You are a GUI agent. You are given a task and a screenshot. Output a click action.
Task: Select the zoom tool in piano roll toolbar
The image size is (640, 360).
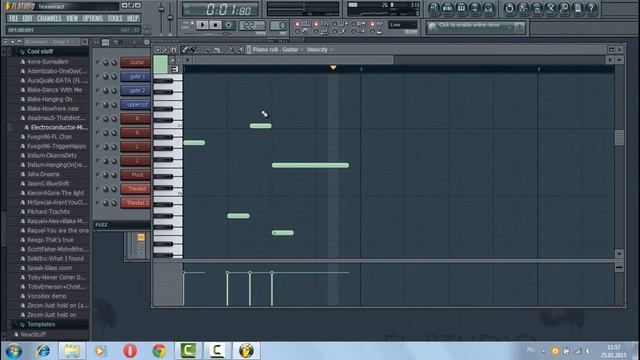click(x=231, y=50)
